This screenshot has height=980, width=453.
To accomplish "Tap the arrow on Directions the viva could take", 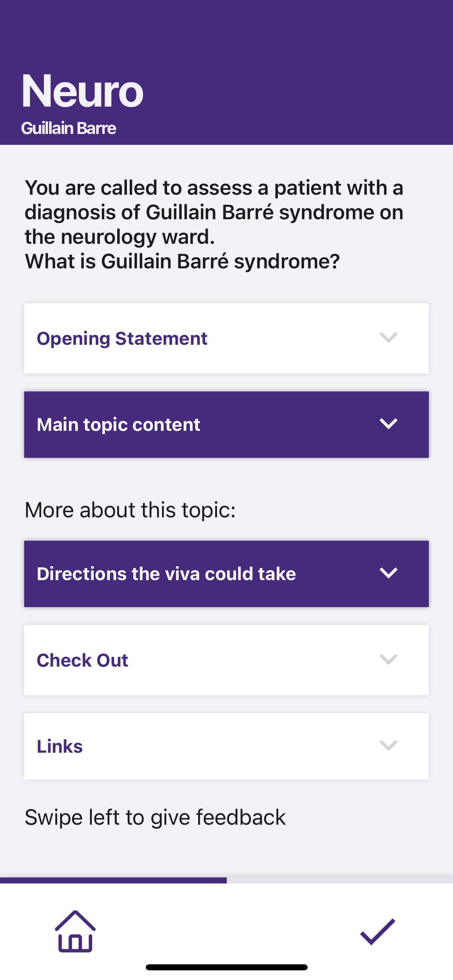I will click(388, 573).
